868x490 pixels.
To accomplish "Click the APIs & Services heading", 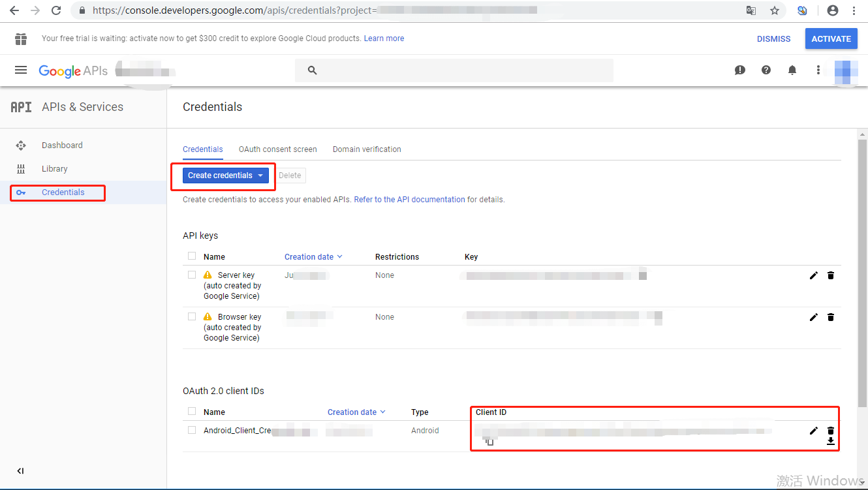I will (82, 107).
